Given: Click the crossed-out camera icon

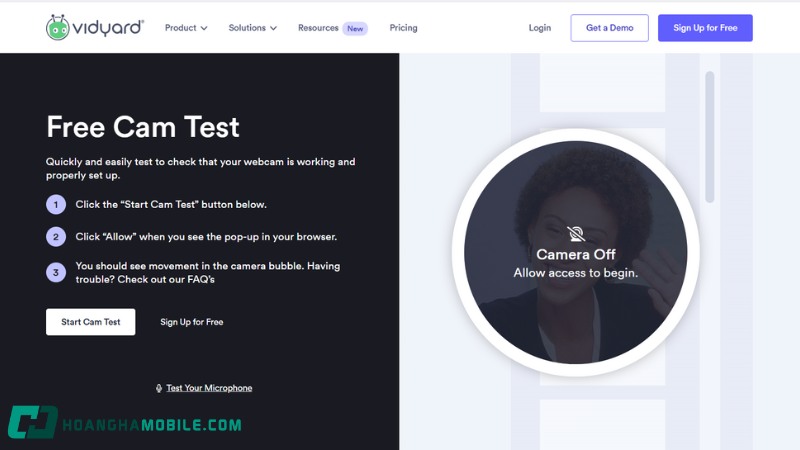Looking at the screenshot, I should coord(576,234).
